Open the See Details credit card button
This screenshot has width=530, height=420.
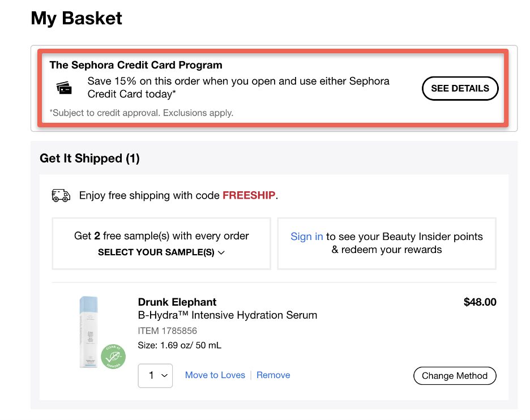click(x=460, y=88)
